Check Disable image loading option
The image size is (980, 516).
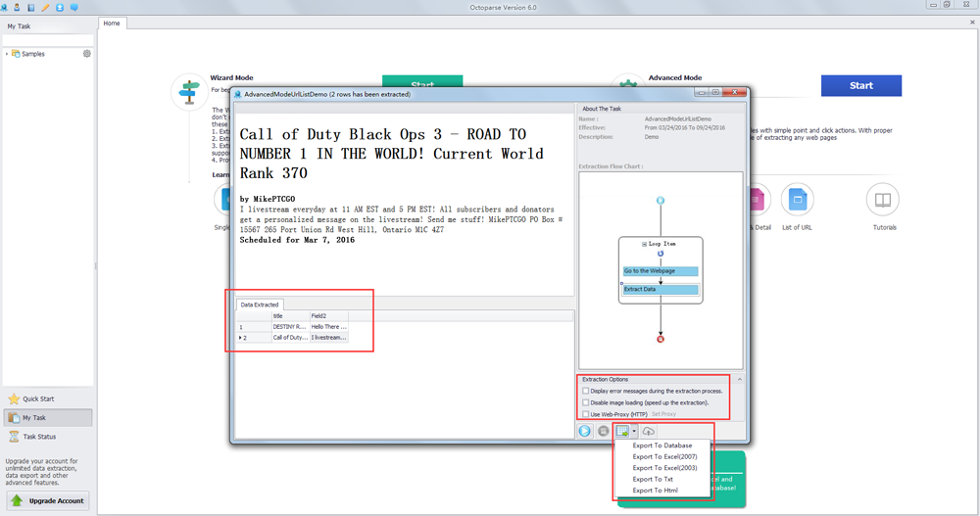(x=586, y=402)
